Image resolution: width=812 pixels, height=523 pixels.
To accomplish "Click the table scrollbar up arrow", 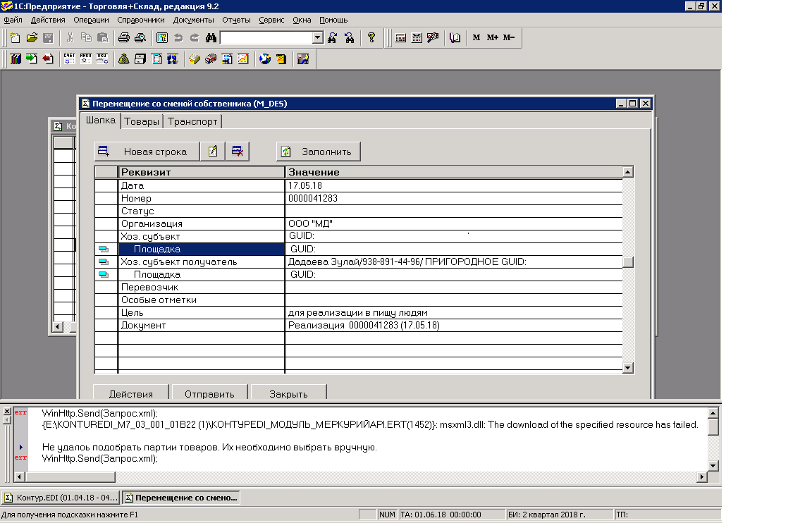I will click(627, 172).
